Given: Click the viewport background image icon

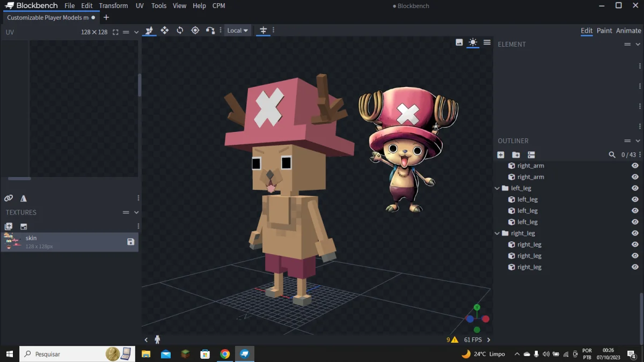Looking at the screenshot, I should click(x=459, y=42).
